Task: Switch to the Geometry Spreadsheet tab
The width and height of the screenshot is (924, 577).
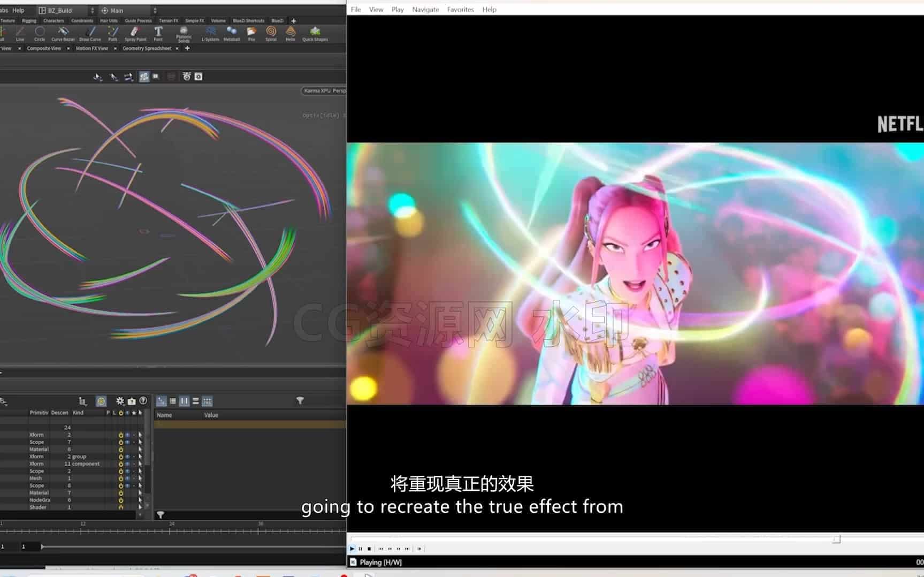Action: tap(147, 49)
